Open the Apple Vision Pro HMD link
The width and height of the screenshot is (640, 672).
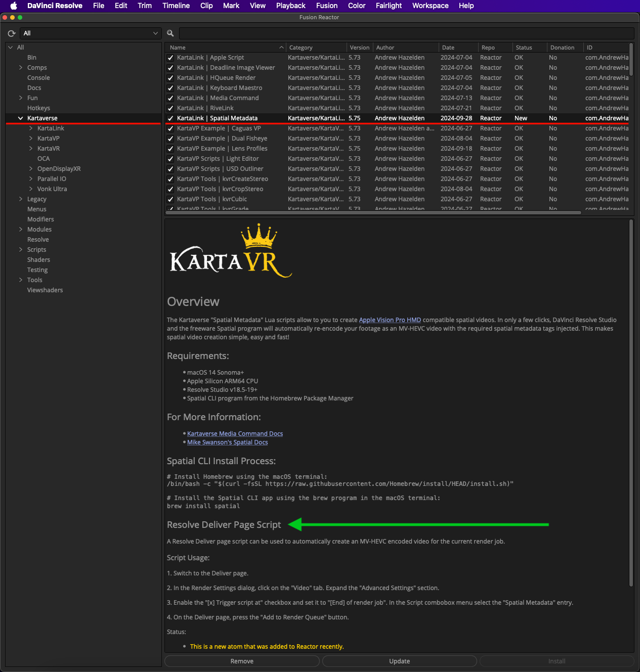390,320
